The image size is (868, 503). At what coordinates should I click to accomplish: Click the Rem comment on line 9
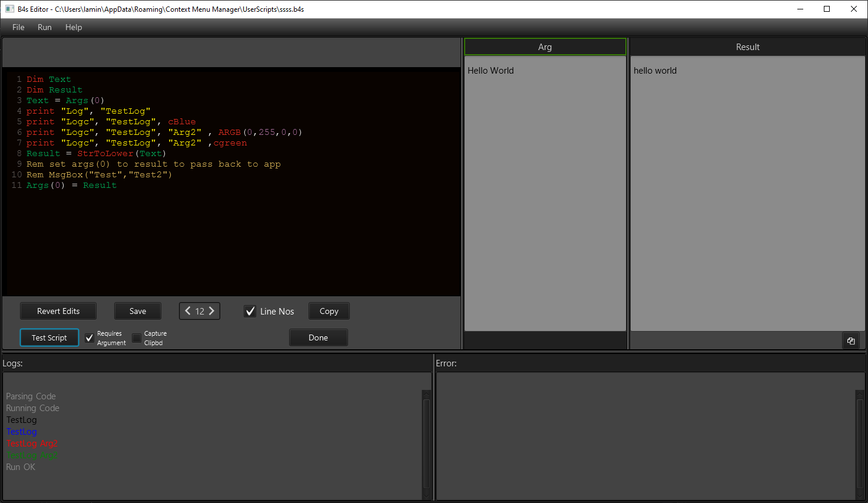154,164
